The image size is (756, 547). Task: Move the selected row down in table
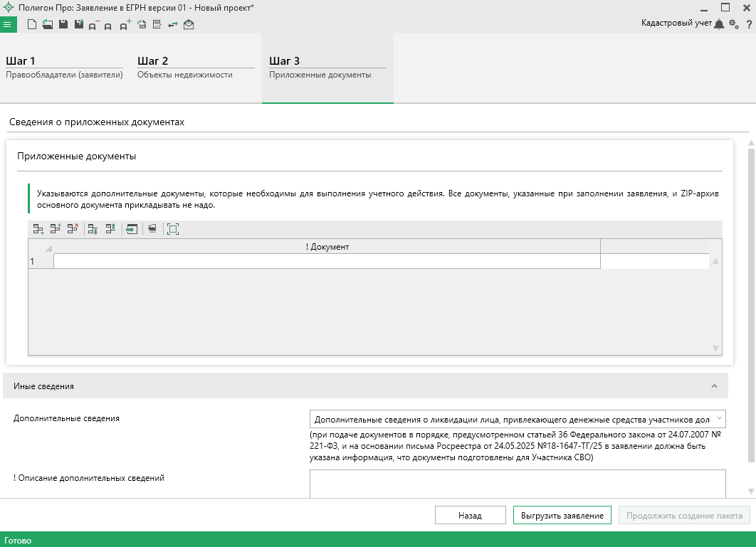93,229
